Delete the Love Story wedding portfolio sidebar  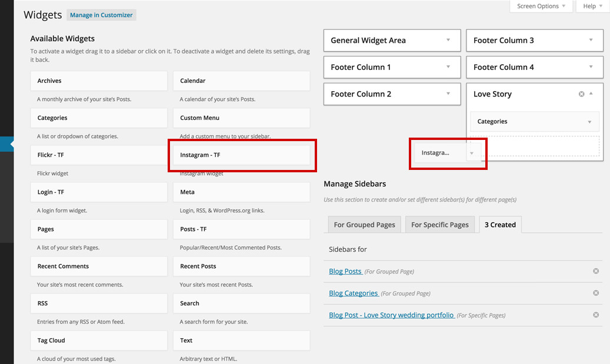[x=595, y=315]
